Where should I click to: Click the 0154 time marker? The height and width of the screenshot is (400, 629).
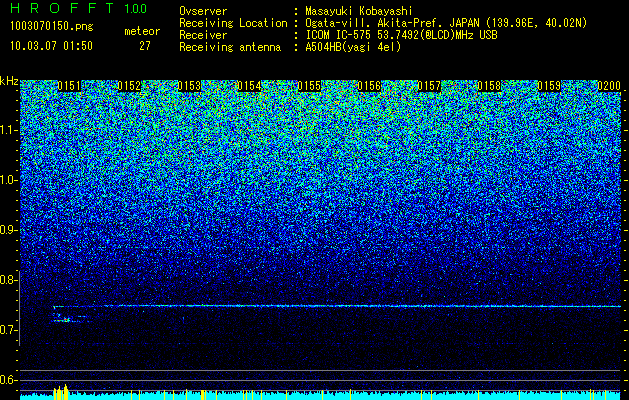click(249, 86)
